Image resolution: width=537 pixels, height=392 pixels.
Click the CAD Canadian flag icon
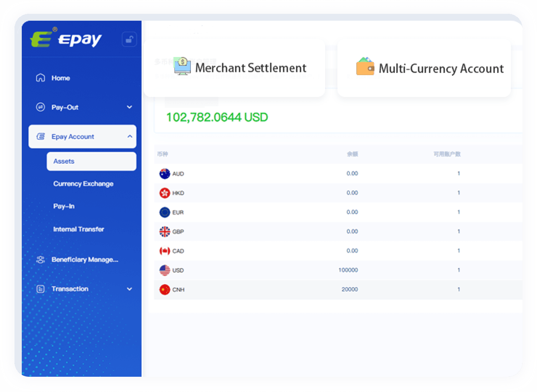pyautogui.click(x=165, y=251)
